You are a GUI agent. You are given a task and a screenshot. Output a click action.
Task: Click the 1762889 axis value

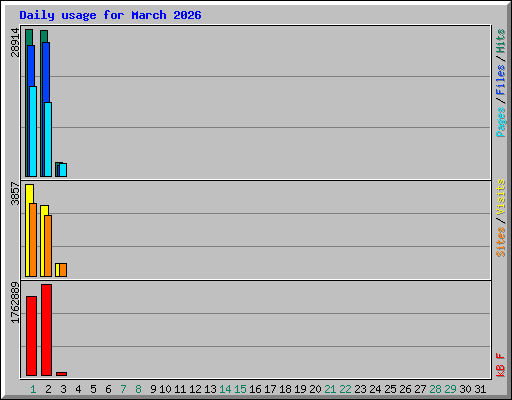click(x=15, y=303)
